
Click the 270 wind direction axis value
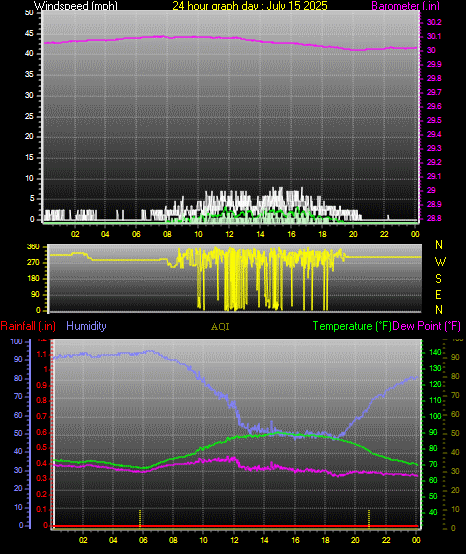coord(33,263)
